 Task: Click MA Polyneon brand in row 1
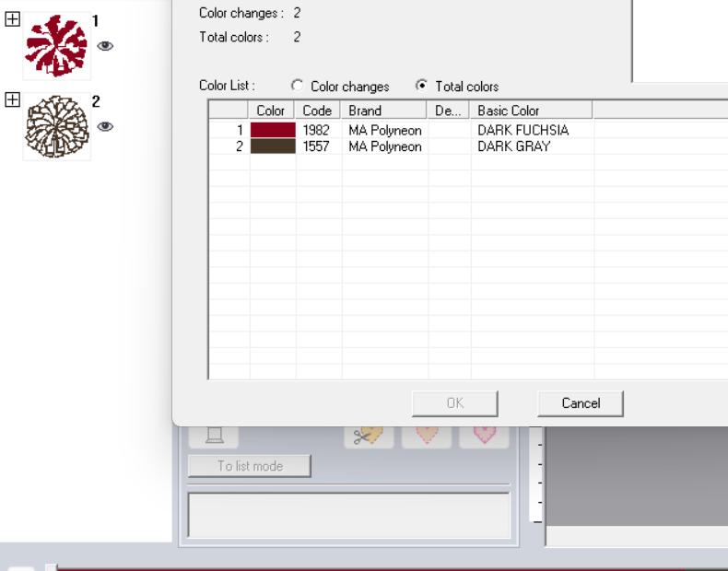coord(385,131)
